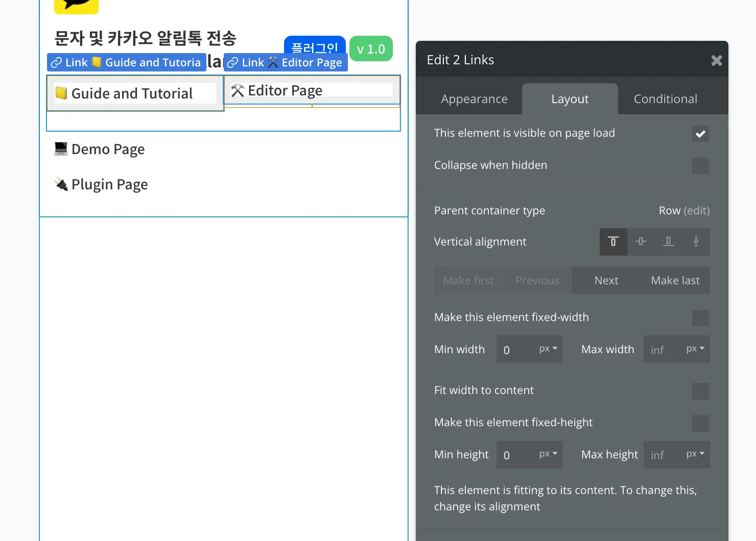Open the Layout tab
Screen dimensions: 756x541
click(570, 99)
